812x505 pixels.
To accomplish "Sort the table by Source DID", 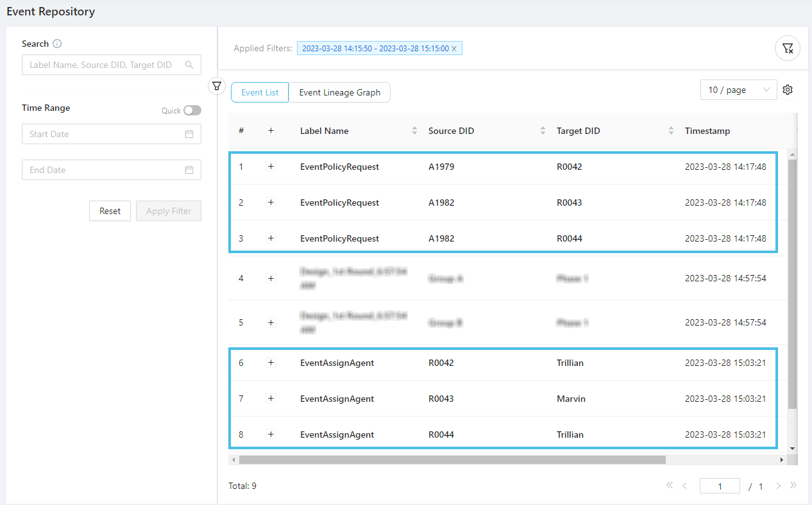I will pos(543,131).
